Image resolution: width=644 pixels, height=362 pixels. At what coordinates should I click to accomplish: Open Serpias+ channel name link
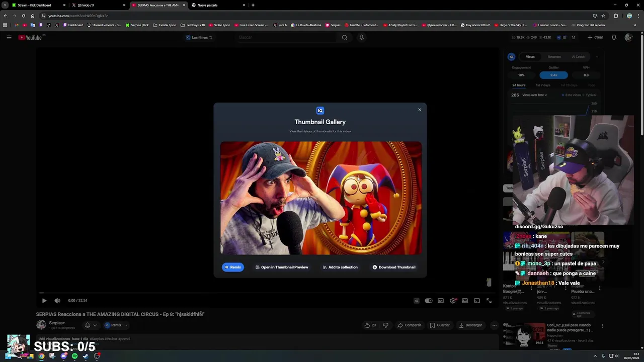click(57, 323)
